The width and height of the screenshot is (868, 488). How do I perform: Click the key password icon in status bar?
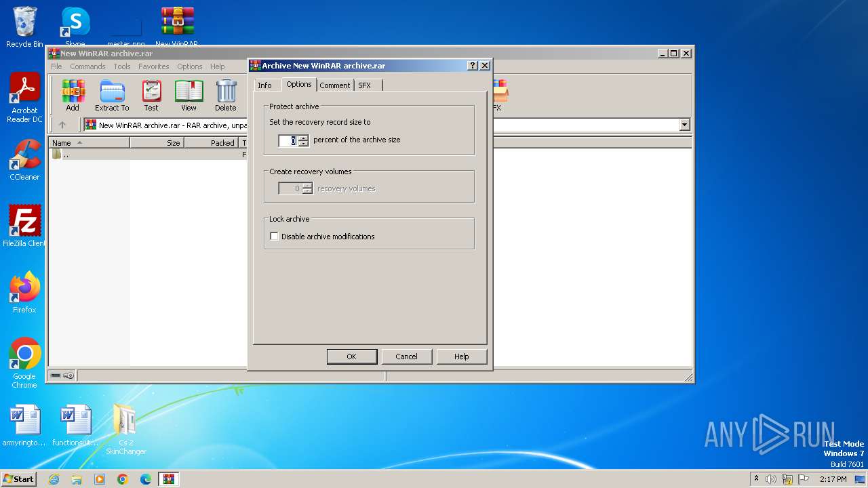click(68, 375)
